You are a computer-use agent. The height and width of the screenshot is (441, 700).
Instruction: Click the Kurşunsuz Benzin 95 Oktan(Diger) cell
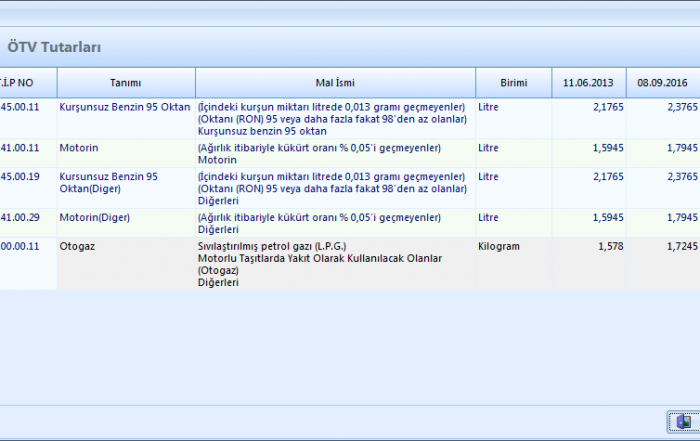coord(109,182)
